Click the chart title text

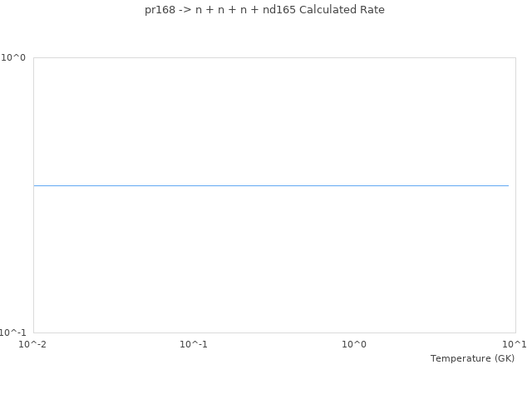point(259,10)
